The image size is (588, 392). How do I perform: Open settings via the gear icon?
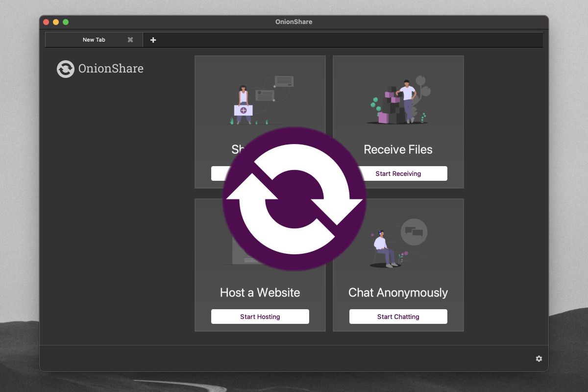(539, 359)
